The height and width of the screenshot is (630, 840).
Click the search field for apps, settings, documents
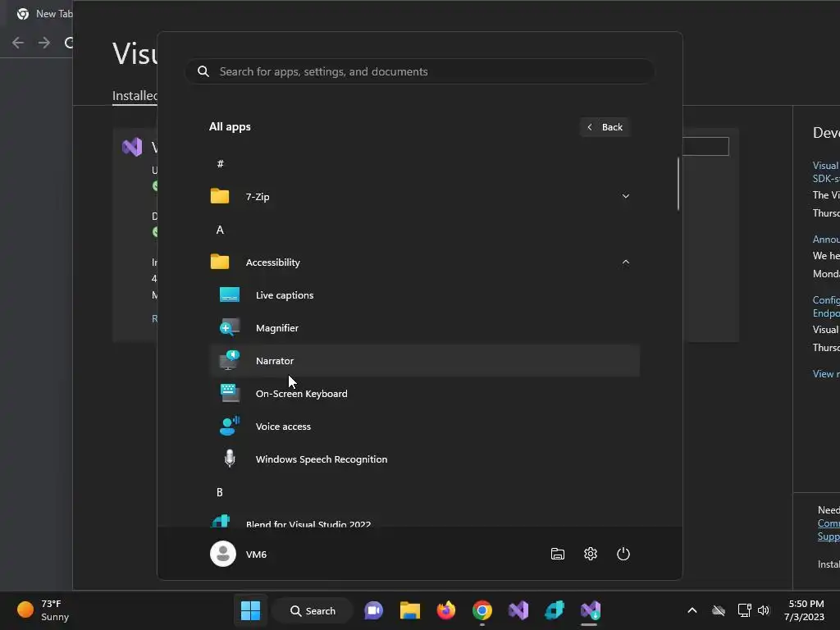[x=420, y=71]
